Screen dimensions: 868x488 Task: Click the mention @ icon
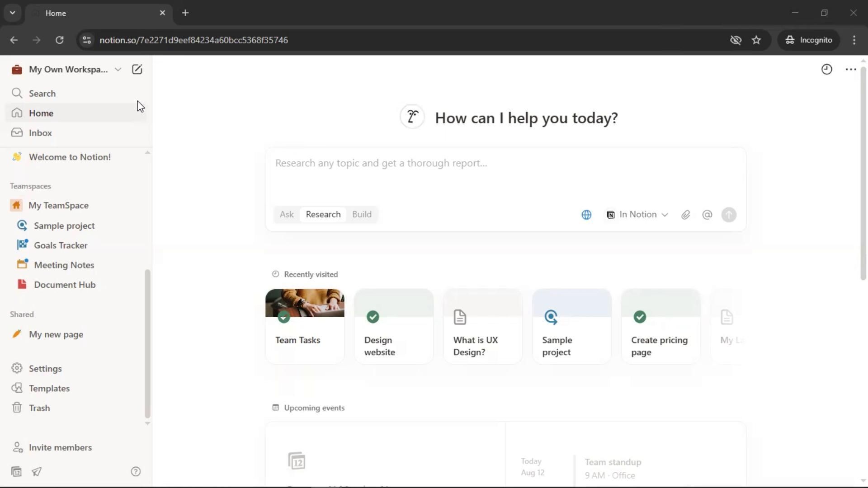707,215
